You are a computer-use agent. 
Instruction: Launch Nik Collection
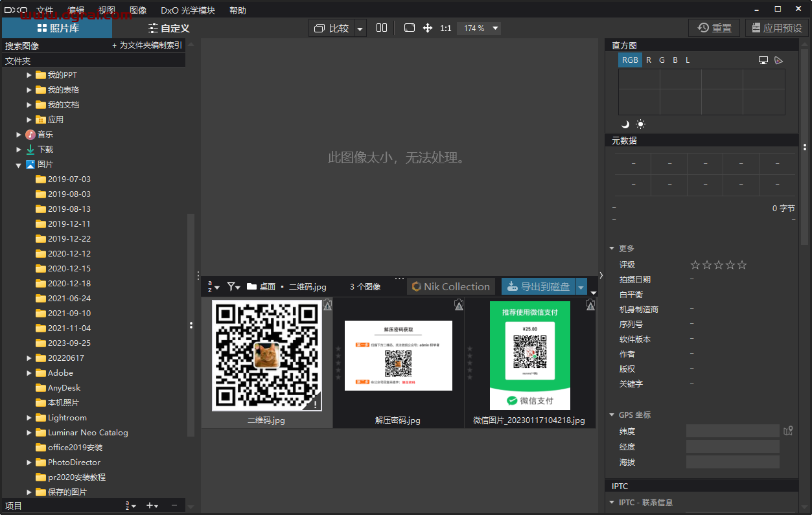451,286
